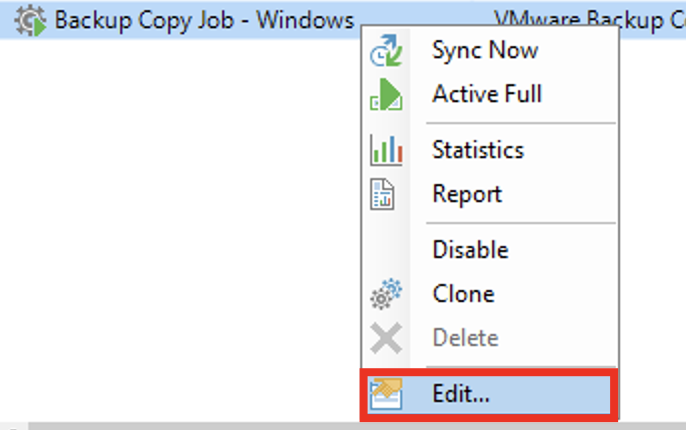Click the Statistics bar chart icon
This screenshot has width=686, height=430.
click(386, 151)
